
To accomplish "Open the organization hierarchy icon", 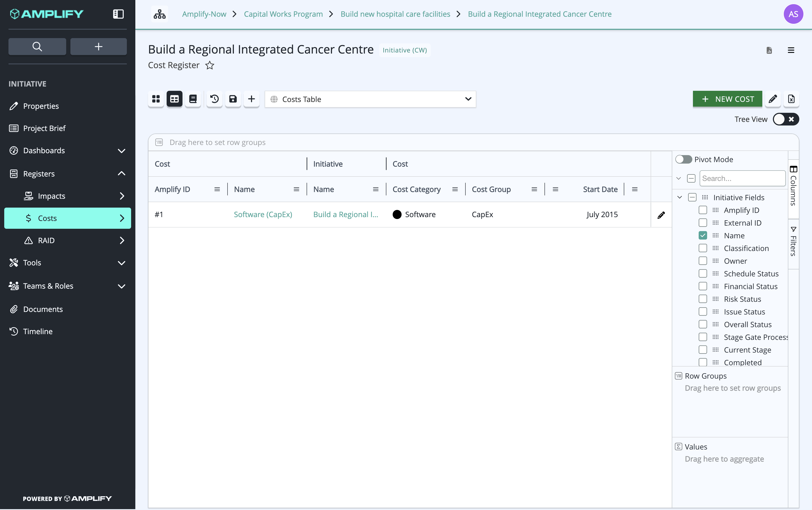I will [159, 14].
